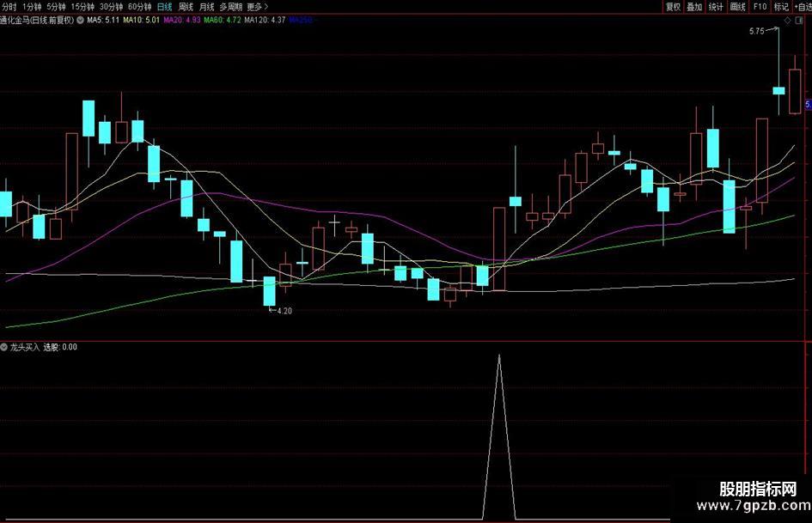Click the 通化金马 stock title
The image size is (812, 523).
coord(37,21)
